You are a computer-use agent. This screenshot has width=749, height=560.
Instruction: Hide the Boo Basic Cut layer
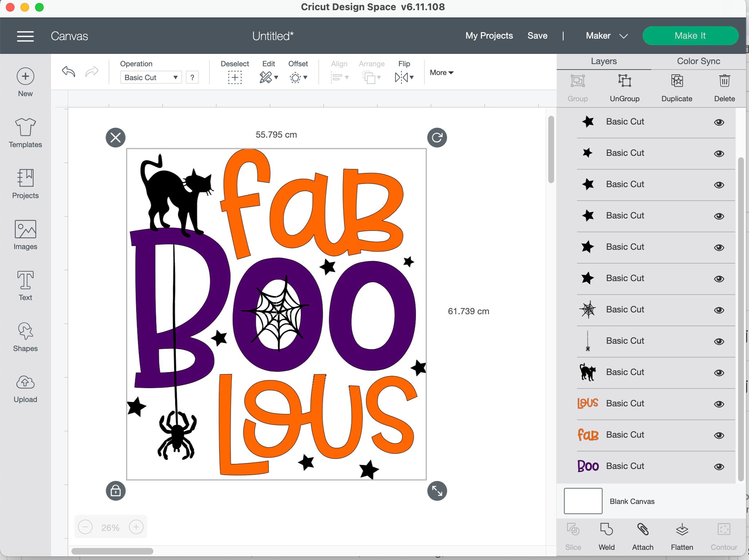(719, 466)
